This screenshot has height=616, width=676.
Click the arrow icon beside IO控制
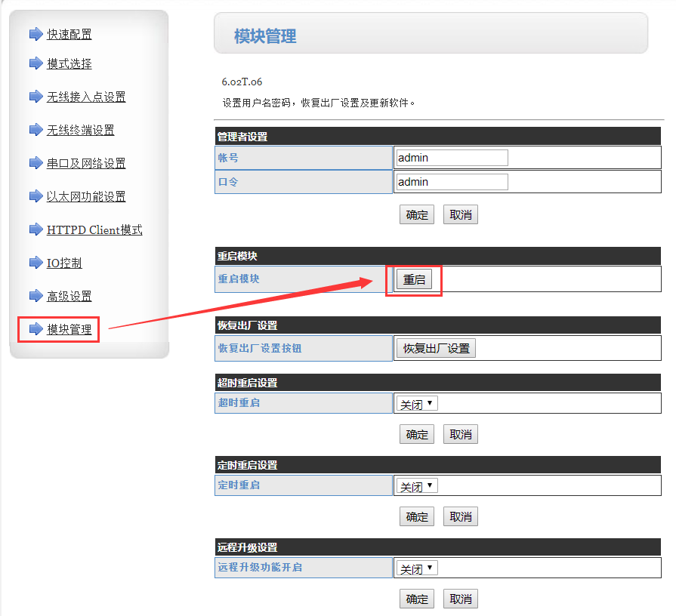[x=35, y=263]
